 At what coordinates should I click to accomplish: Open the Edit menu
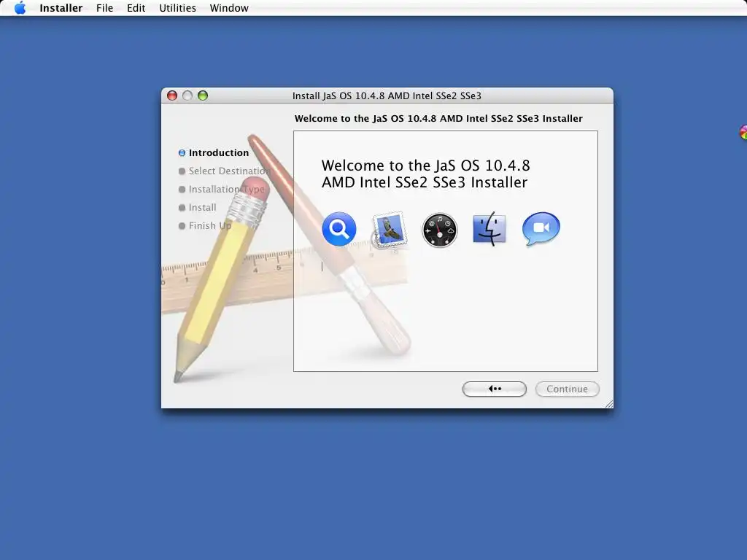pos(136,8)
